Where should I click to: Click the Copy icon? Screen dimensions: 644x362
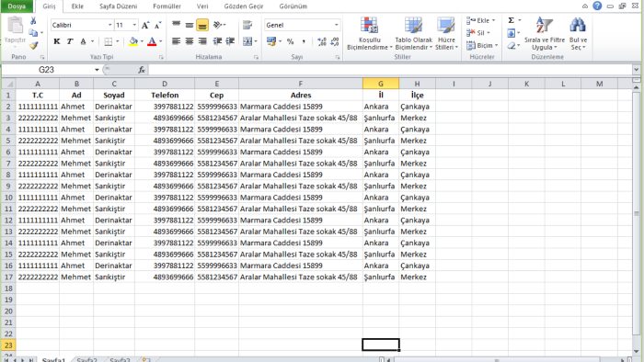33,33
